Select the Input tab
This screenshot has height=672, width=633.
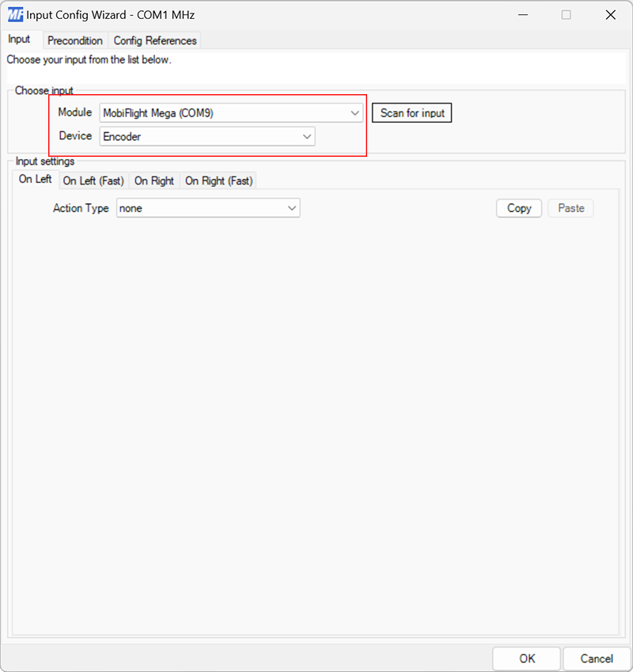coord(21,39)
